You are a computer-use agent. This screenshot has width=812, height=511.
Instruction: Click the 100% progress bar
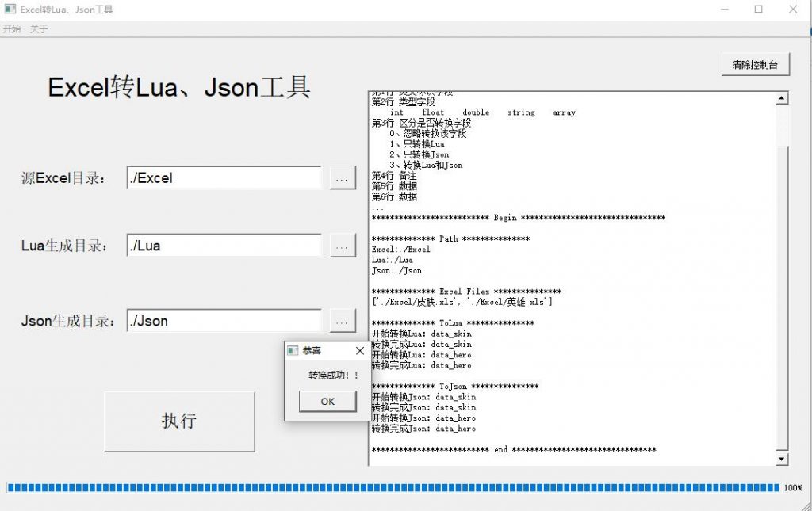(x=393, y=487)
